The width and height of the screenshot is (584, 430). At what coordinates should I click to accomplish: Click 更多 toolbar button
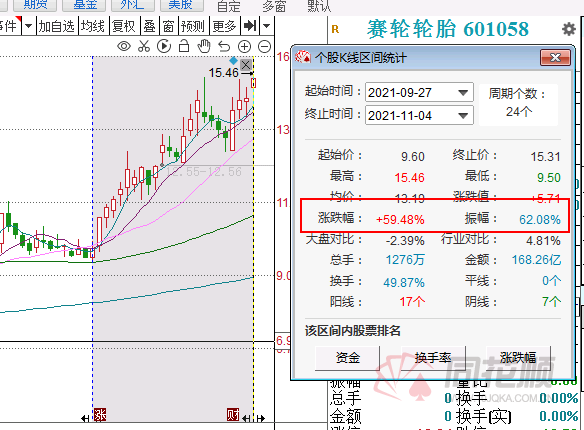coord(225,26)
